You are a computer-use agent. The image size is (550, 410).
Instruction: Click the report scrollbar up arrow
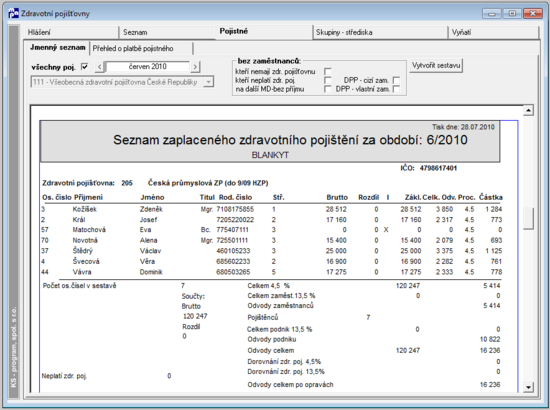(x=528, y=110)
